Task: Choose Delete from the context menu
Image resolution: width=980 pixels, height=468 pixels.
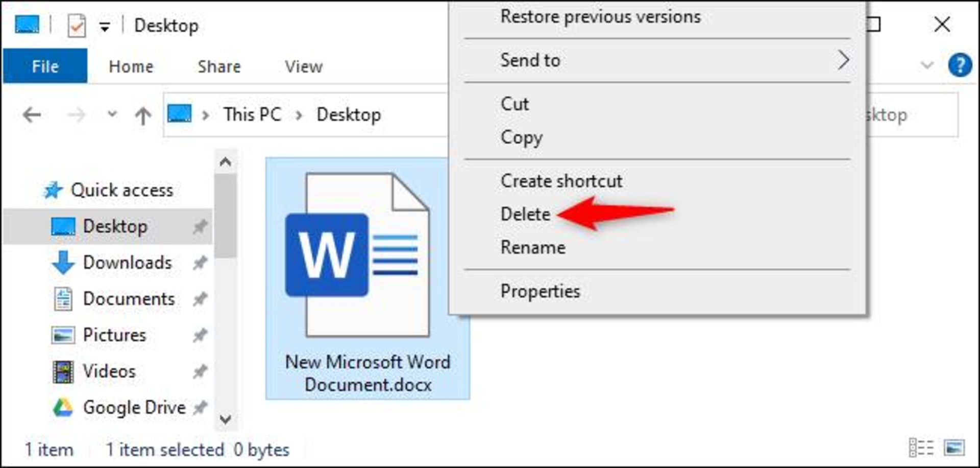Action: point(525,214)
